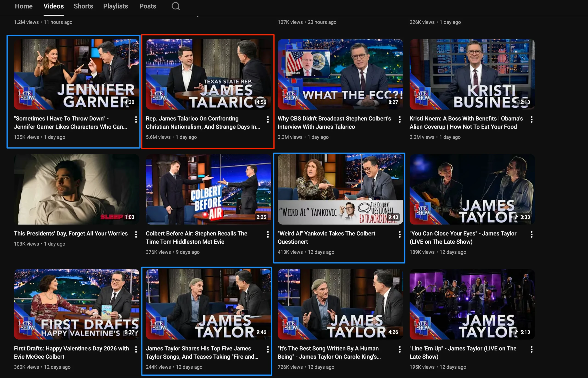Open three-dot menu for Presidents' Day video
The width and height of the screenshot is (588, 378).
(136, 234)
